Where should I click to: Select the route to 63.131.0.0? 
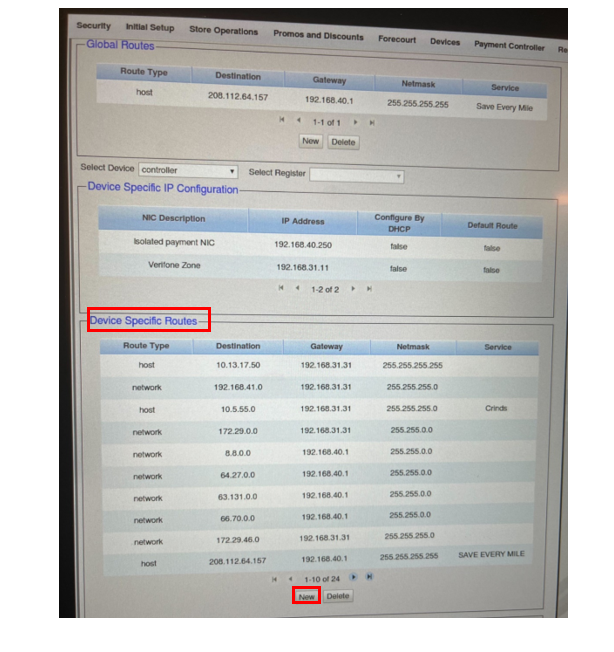point(318,496)
